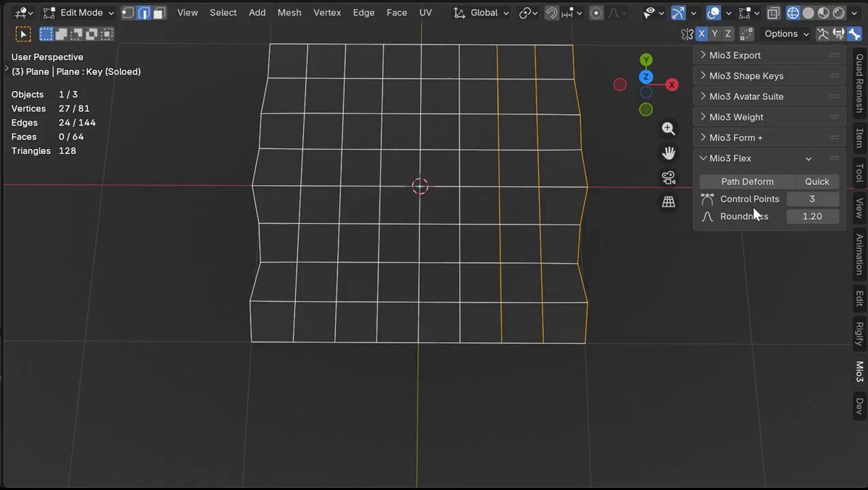868x490 pixels.
Task: Open the overlays options dropdown arrow
Action: coord(728,12)
